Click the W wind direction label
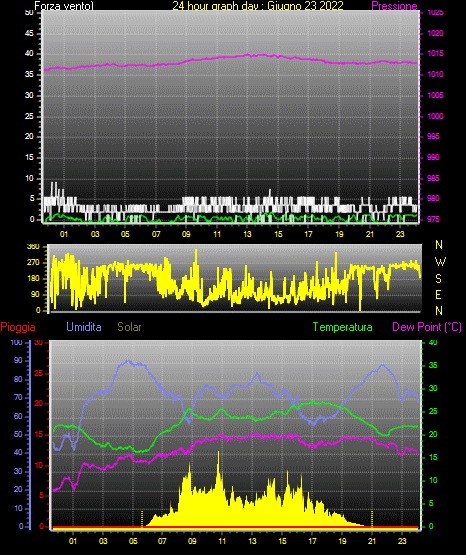Image resolution: width=466 pixels, height=555 pixels. pos(440,262)
